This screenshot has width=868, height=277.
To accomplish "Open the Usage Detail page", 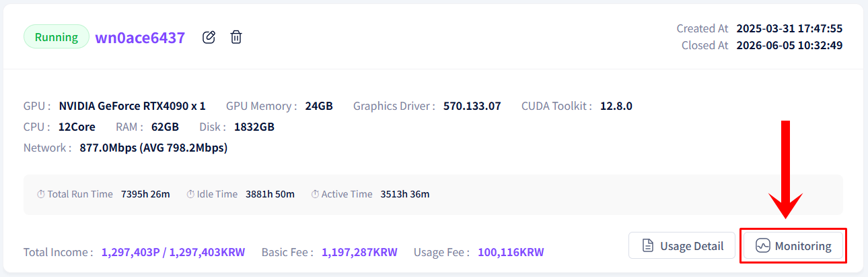I will point(682,245).
